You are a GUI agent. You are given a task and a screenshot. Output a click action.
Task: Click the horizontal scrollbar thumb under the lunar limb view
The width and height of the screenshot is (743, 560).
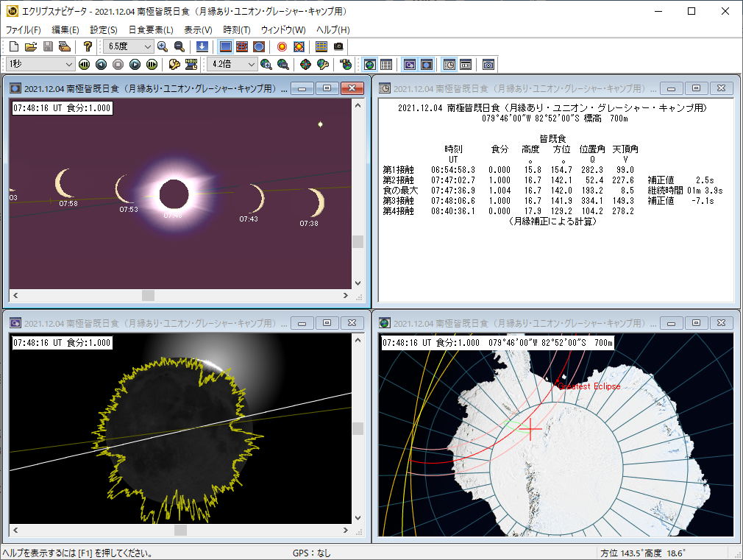180,530
